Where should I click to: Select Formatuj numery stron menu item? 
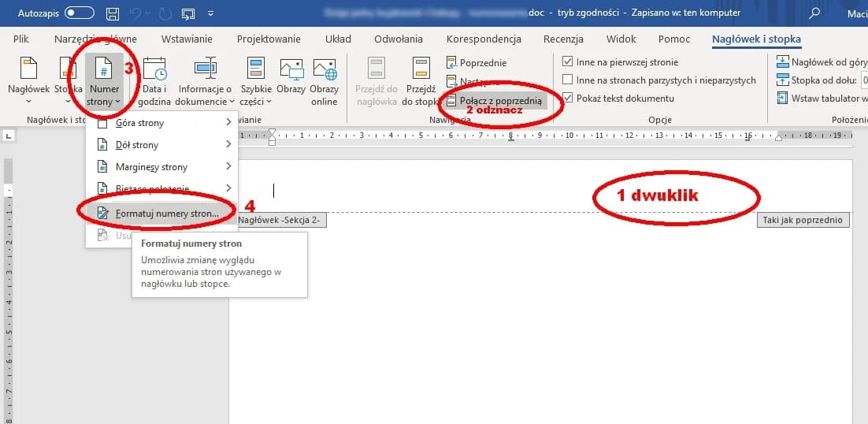[166, 214]
